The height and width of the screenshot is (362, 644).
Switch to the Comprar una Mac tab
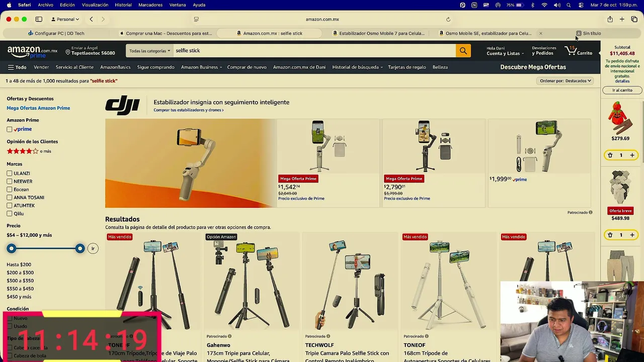point(167,34)
